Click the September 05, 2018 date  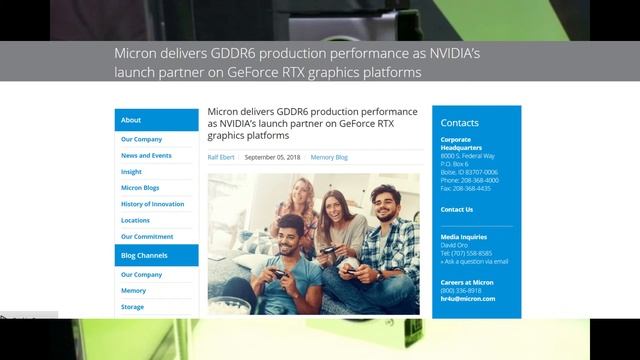tap(272, 157)
